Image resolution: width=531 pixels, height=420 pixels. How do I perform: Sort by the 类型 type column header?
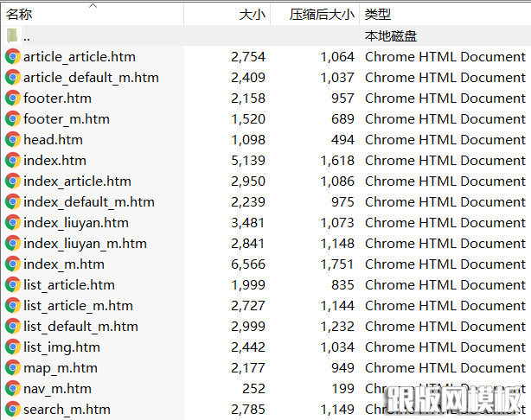(x=378, y=15)
